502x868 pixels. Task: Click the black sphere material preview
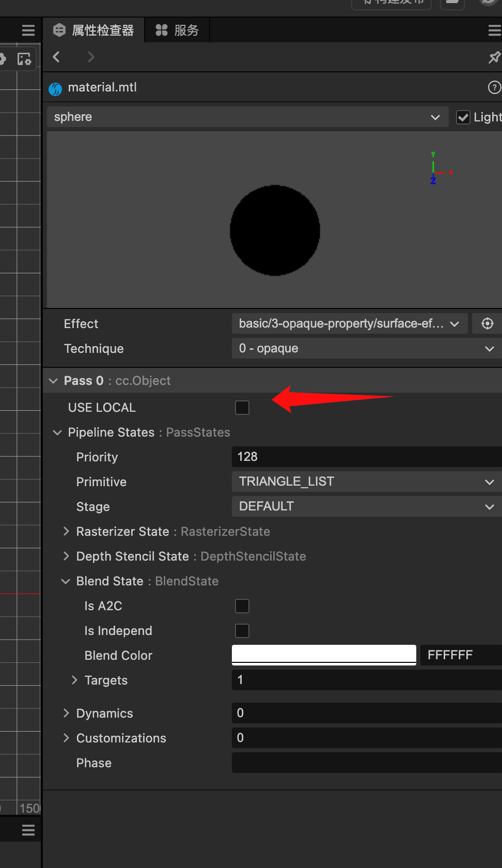tap(275, 230)
